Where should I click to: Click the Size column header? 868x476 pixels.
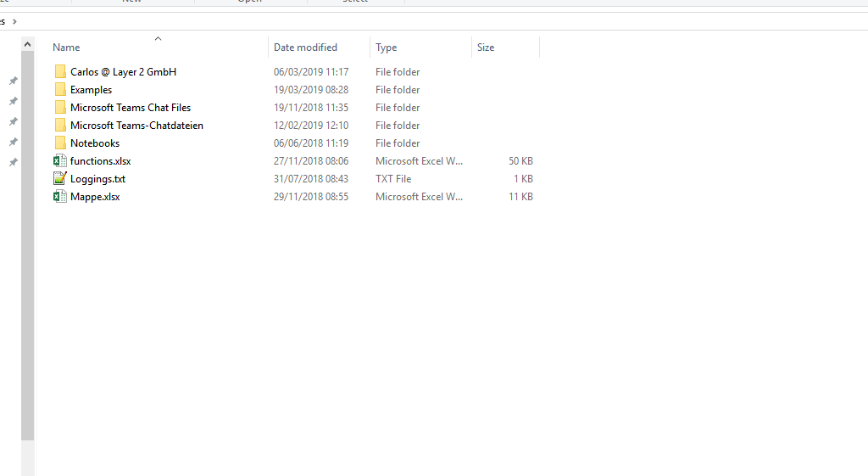coord(486,48)
